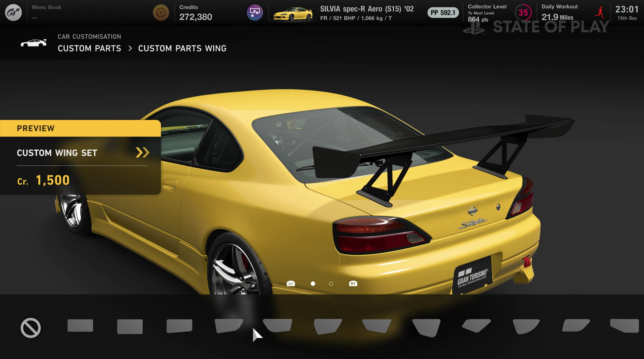Viewport: 644px width, 359px height.
Task: Expand Custom Wing Set double chevron
Action: point(142,152)
